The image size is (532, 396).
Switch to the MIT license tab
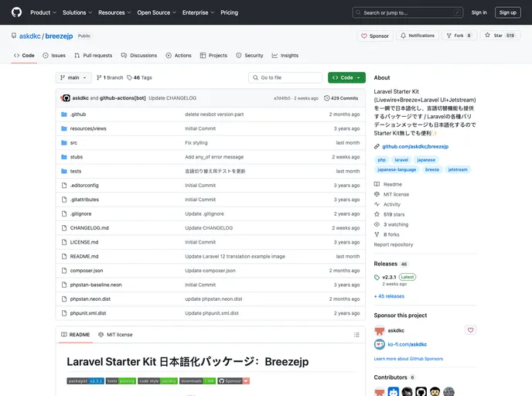(x=115, y=335)
